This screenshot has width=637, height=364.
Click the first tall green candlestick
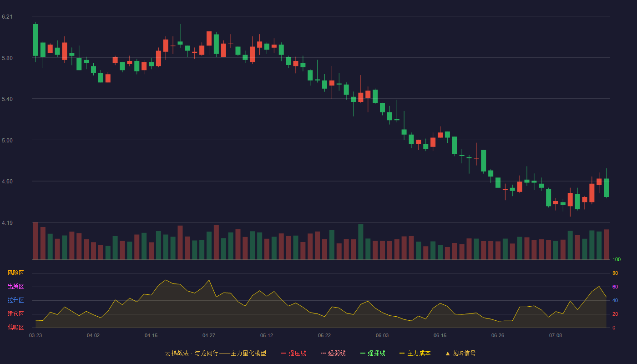(35, 40)
